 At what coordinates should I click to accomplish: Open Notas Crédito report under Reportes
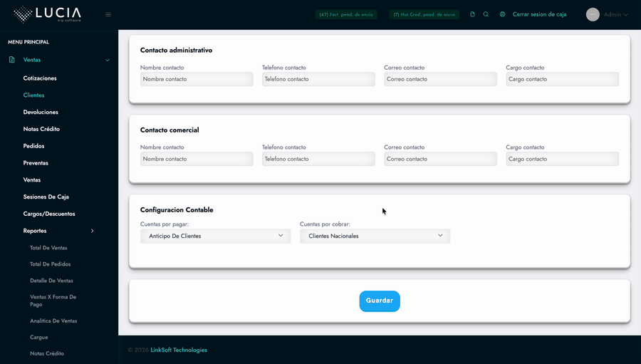(47, 354)
